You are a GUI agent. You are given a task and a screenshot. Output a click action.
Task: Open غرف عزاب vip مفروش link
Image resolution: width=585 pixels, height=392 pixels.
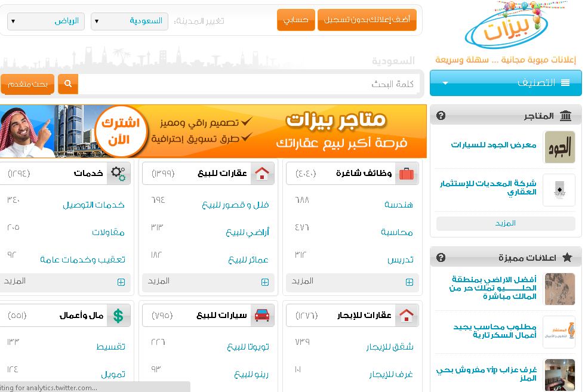pyautogui.click(x=487, y=374)
